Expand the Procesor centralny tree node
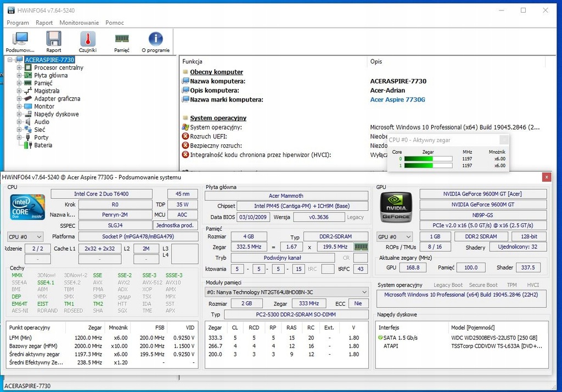The height and width of the screenshot is (392, 562). tap(20, 68)
